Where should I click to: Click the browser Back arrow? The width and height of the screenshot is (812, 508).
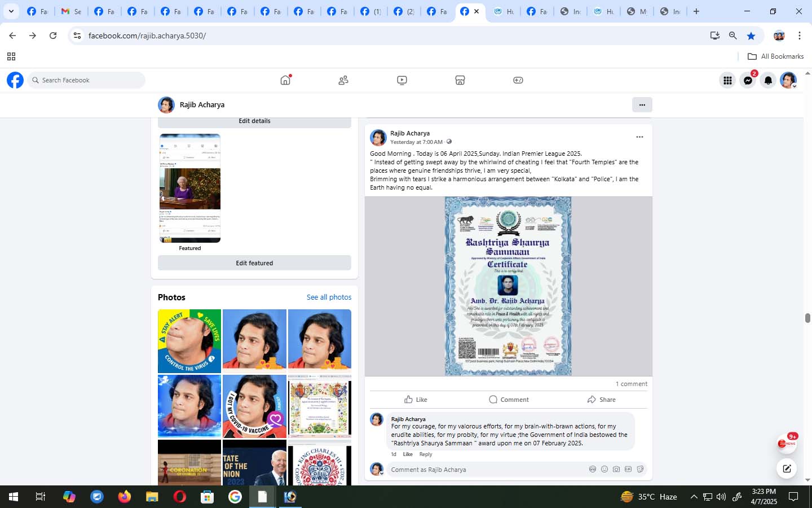click(x=12, y=36)
